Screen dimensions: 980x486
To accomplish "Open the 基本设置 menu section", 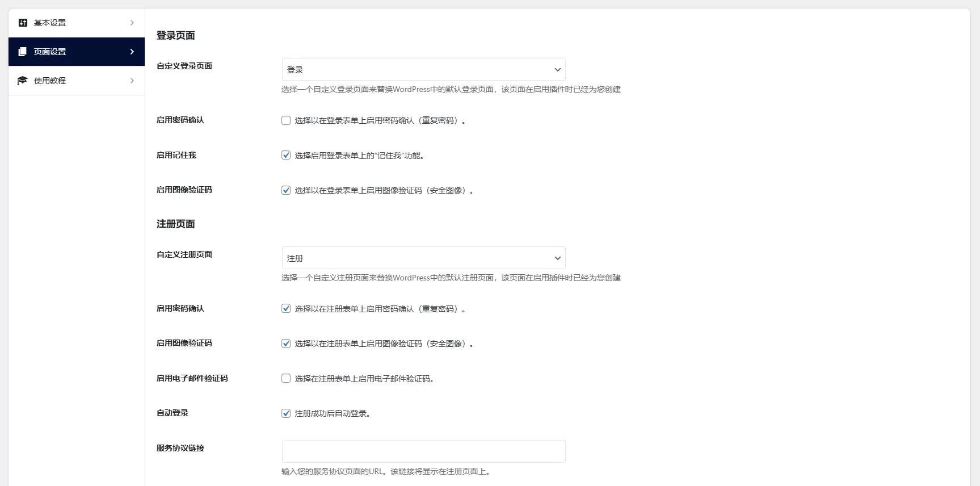I will (x=50, y=23).
